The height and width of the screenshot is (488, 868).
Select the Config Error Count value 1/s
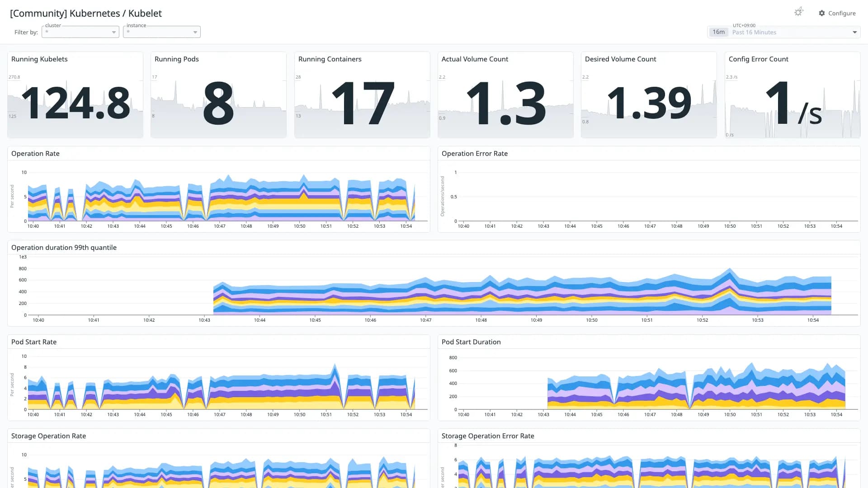[x=793, y=103]
